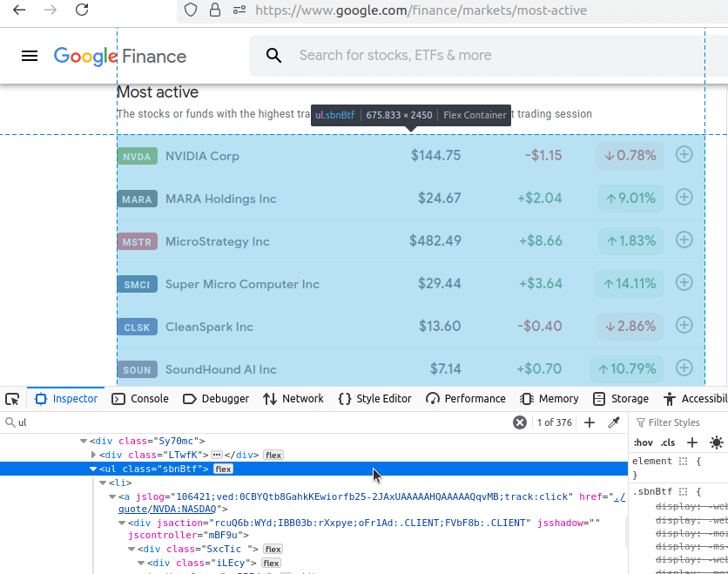Clear the HTML search using the X icon

click(x=520, y=422)
